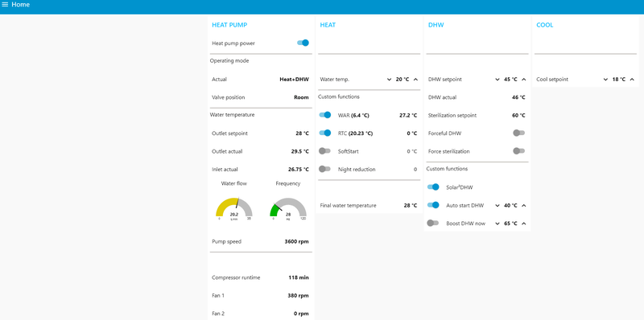Click the Fan 1 380 rpm value

pos(299,296)
